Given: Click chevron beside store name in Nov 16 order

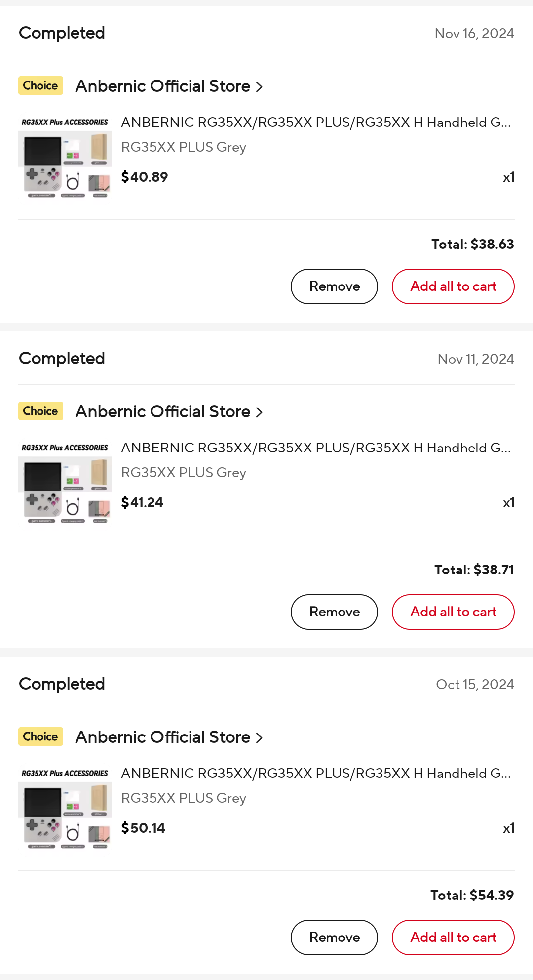Looking at the screenshot, I should pyautogui.click(x=259, y=87).
